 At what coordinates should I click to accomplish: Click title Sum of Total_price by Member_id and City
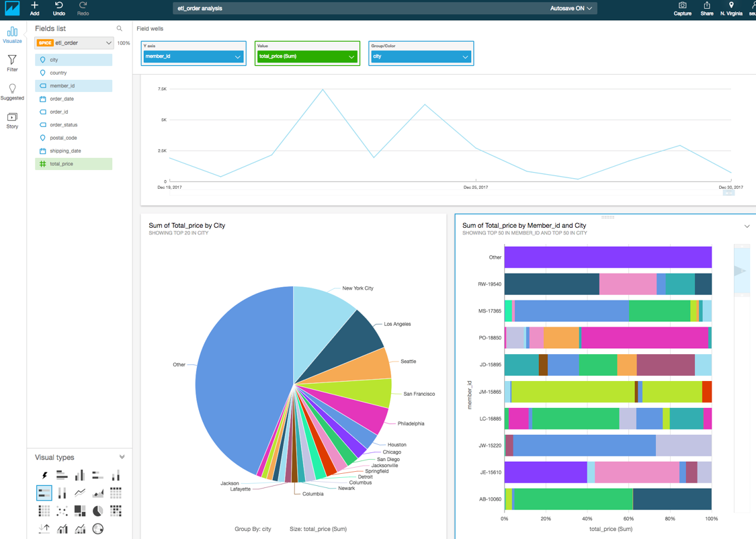click(524, 225)
